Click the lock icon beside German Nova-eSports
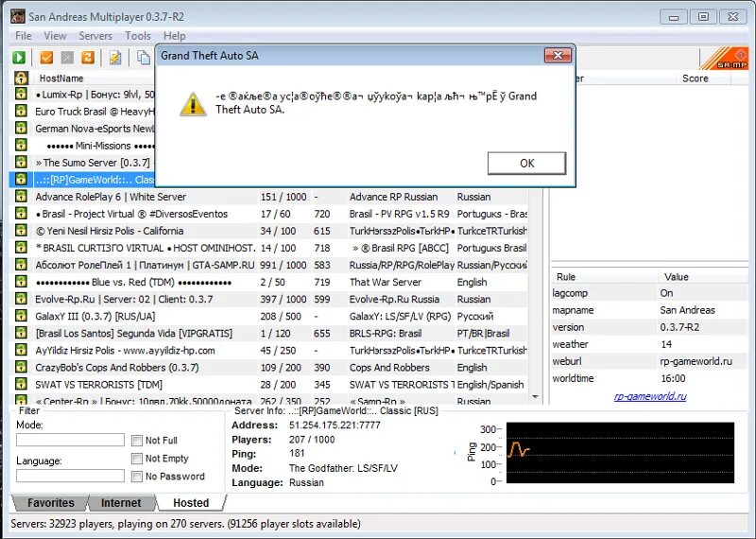The image size is (756, 539). point(21,129)
